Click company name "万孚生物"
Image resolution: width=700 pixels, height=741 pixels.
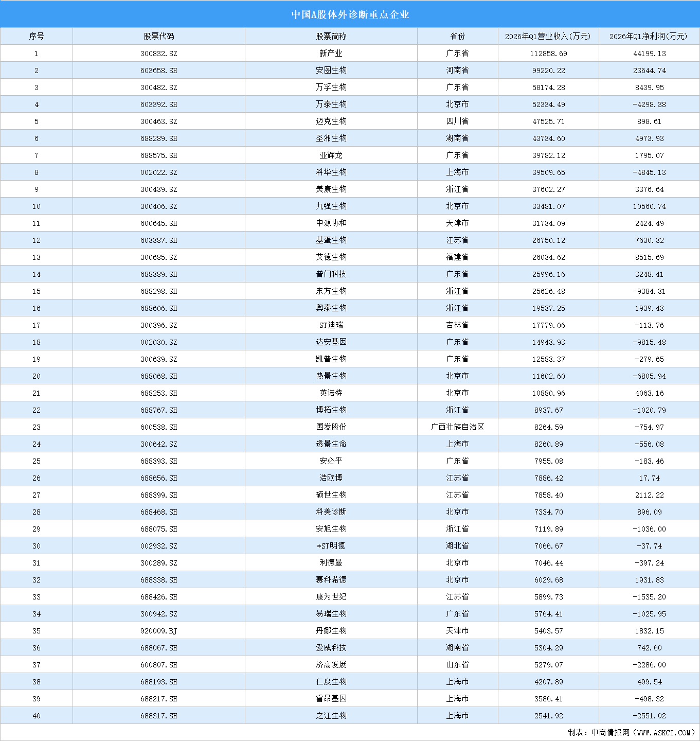click(x=331, y=87)
